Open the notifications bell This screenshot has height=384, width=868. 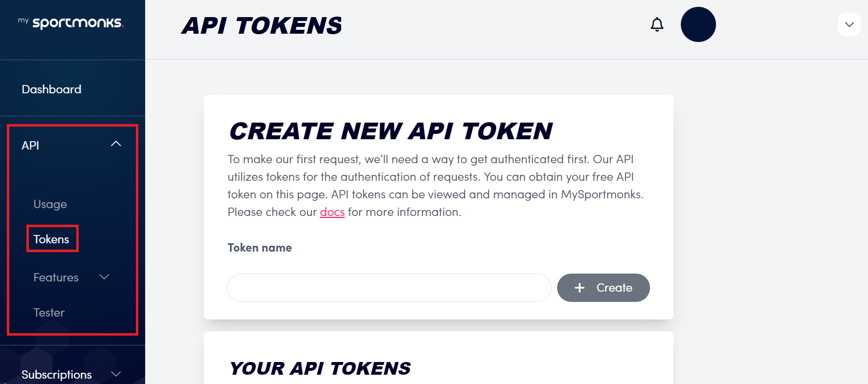[x=657, y=24]
